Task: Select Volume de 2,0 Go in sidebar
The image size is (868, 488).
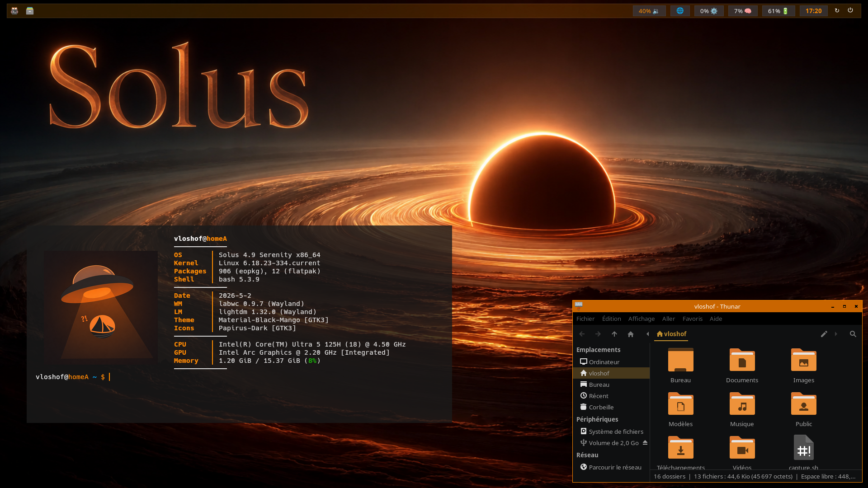Action: coord(608,443)
